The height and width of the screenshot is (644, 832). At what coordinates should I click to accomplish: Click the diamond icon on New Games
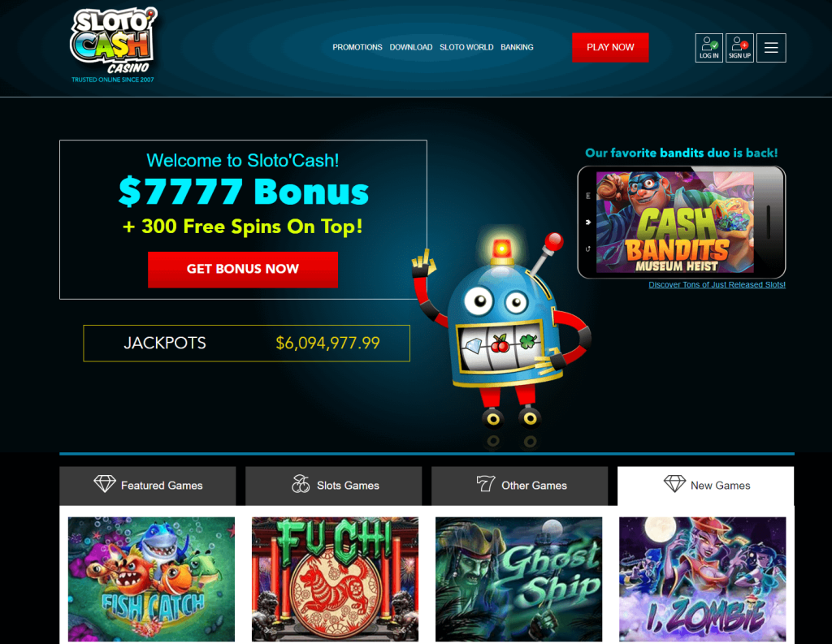pos(674,483)
